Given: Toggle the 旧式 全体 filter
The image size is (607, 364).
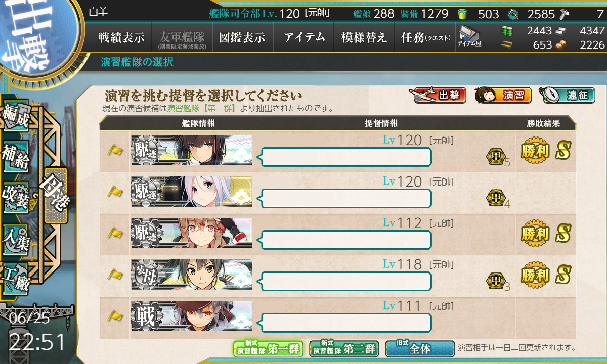Looking at the screenshot, I should coord(420,348).
